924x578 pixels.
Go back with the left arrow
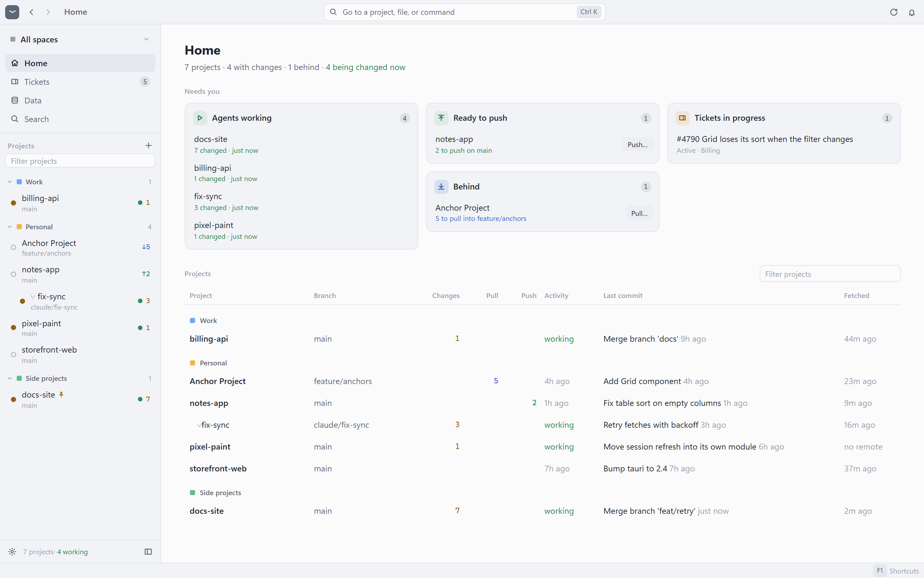click(32, 12)
